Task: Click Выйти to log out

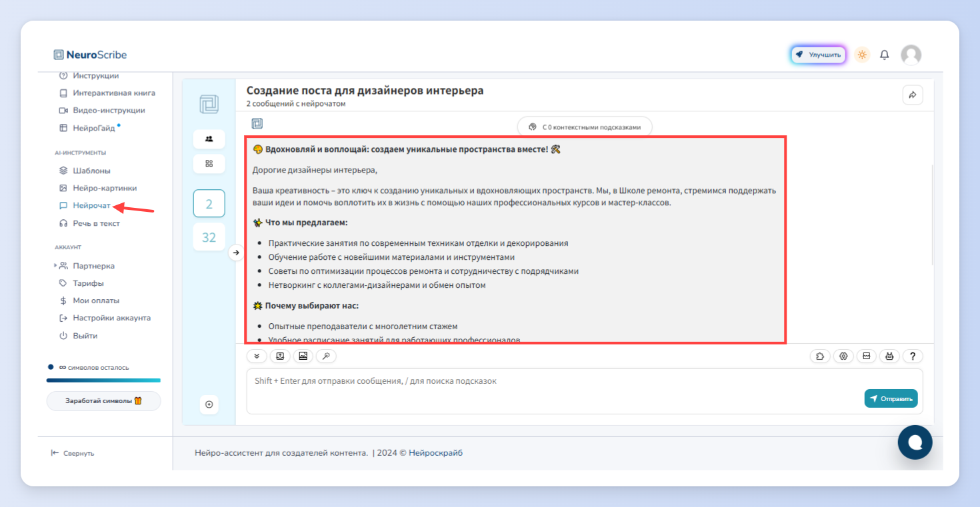Action: pos(79,336)
